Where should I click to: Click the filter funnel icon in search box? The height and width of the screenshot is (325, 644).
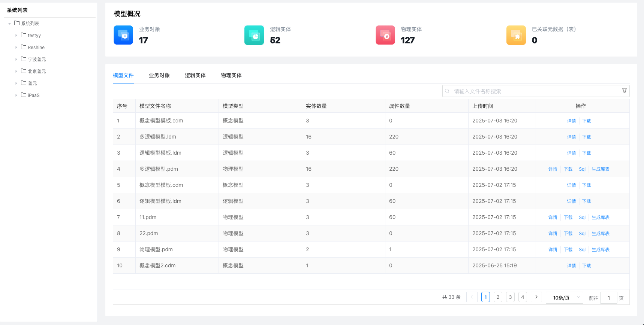(x=624, y=91)
